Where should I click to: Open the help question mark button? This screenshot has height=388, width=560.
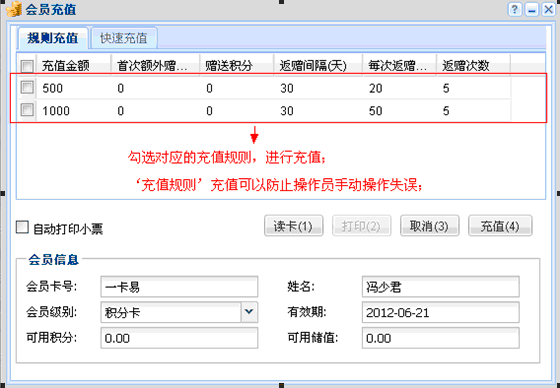pyautogui.click(x=515, y=9)
